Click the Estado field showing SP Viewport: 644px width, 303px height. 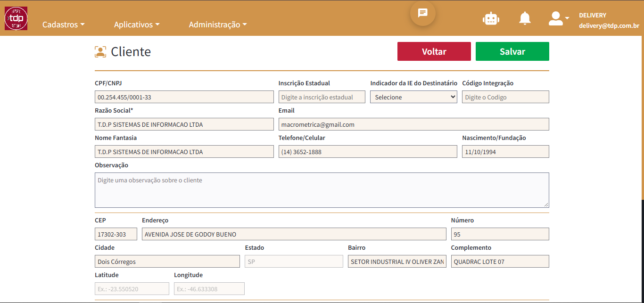(x=294, y=262)
